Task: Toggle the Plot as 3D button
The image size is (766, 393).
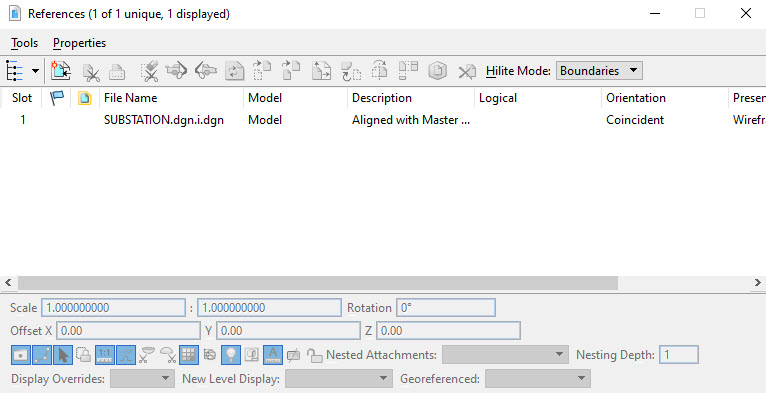Action: click(x=252, y=355)
